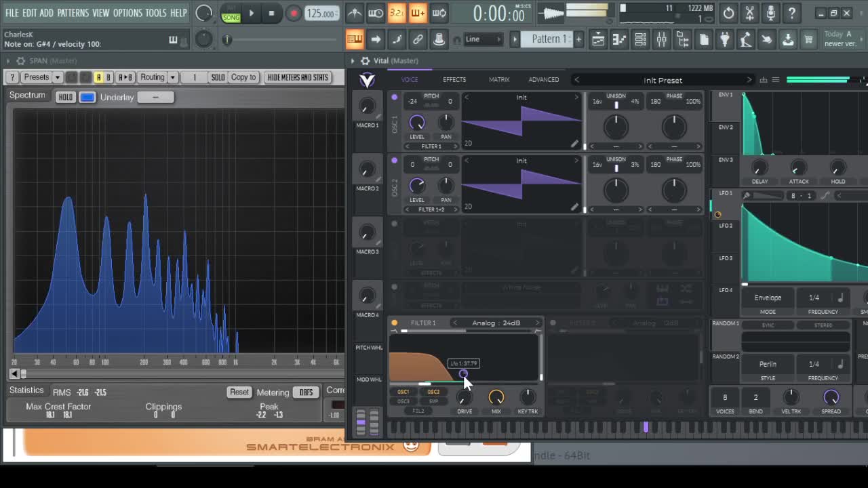
Task: Select the LFO 2 tab
Action: coord(726,226)
